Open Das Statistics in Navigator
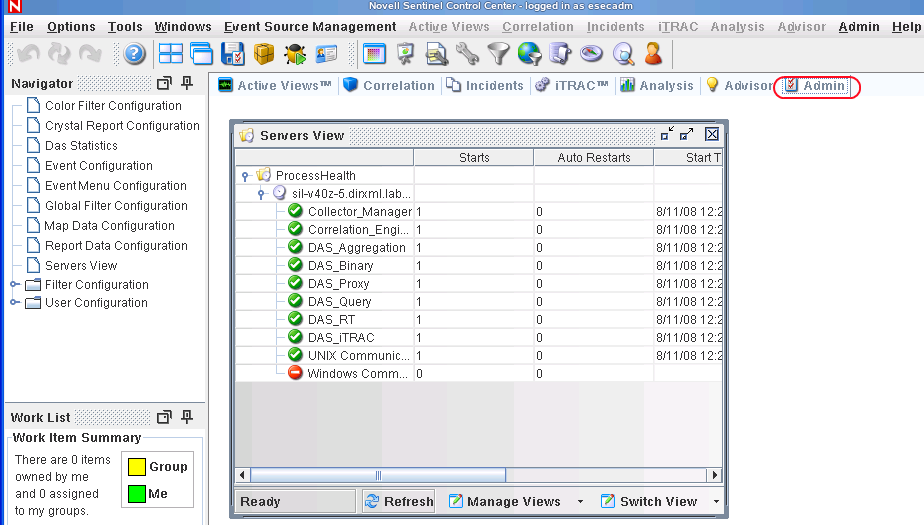The height and width of the screenshot is (525, 924). coord(81,146)
